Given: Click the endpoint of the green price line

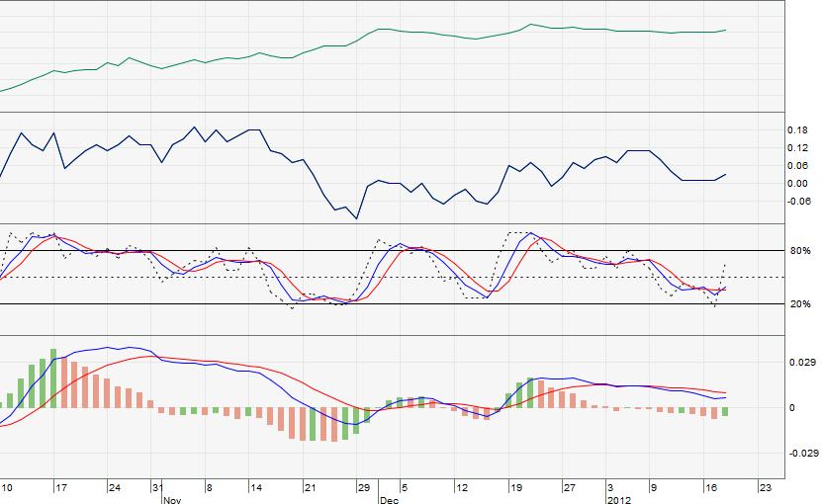Looking at the screenshot, I should 725,30.
